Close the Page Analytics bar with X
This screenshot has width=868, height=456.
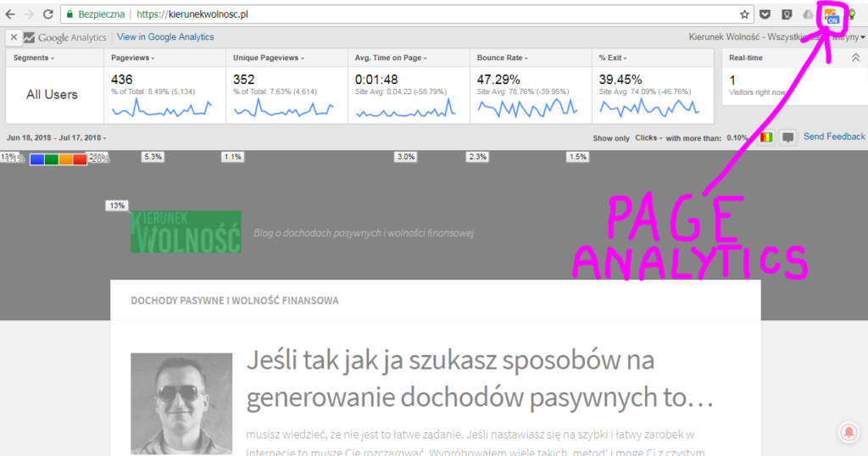click(x=14, y=37)
